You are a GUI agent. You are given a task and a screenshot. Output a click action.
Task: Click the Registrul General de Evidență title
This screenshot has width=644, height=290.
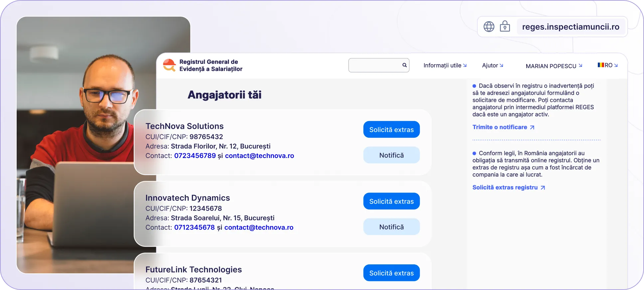(x=211, y=65)
